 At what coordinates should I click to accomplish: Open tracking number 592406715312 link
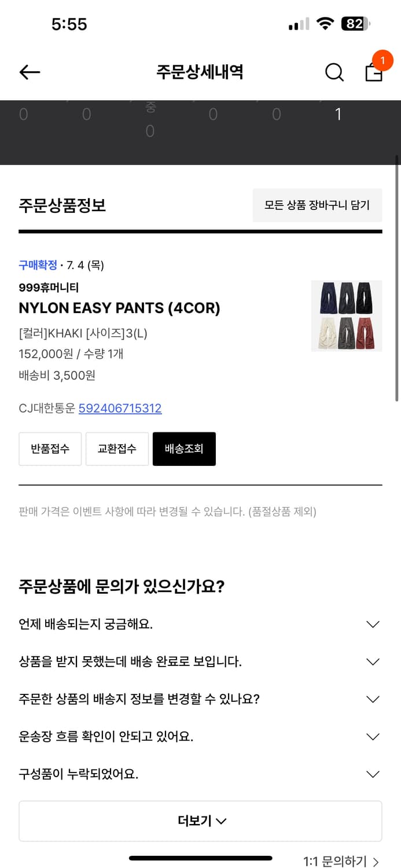(120, 408)
